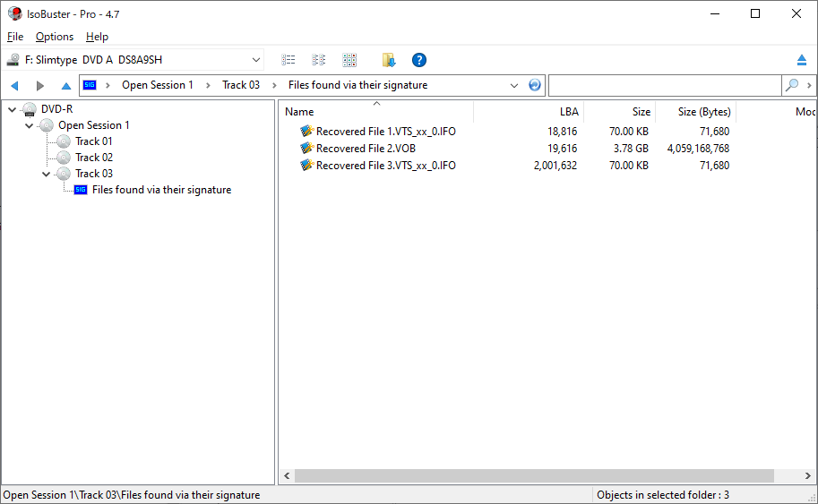Click the 'Objects in selected folder : 3' status text
818x504 pixels.
(x=662, y=495)
